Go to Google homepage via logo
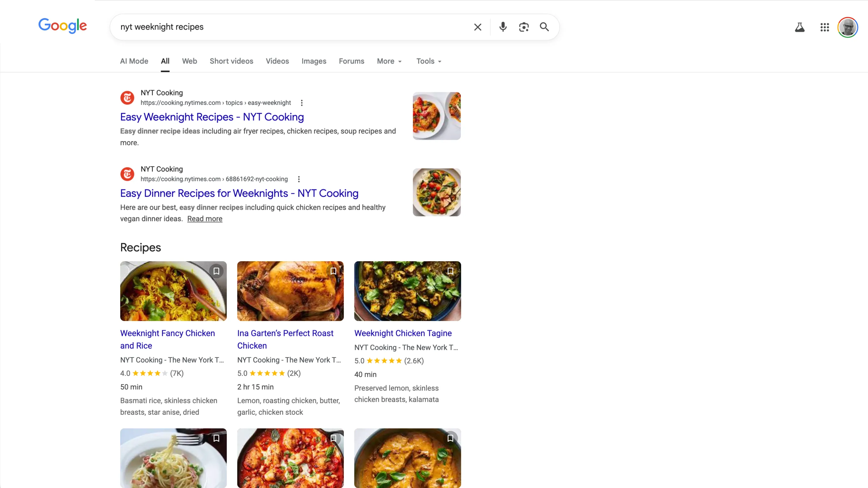 pos(63,26)
